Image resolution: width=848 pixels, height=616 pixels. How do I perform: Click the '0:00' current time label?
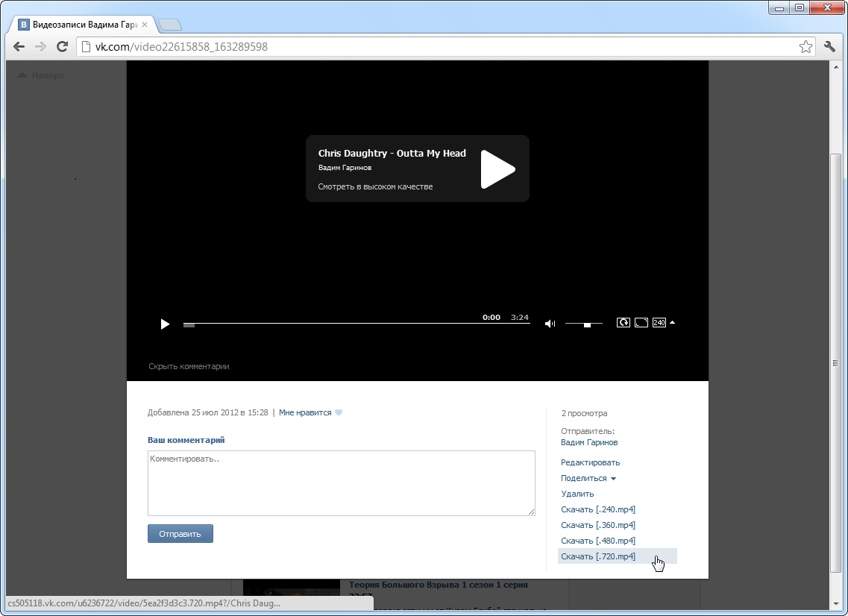(x=491, y=318)
